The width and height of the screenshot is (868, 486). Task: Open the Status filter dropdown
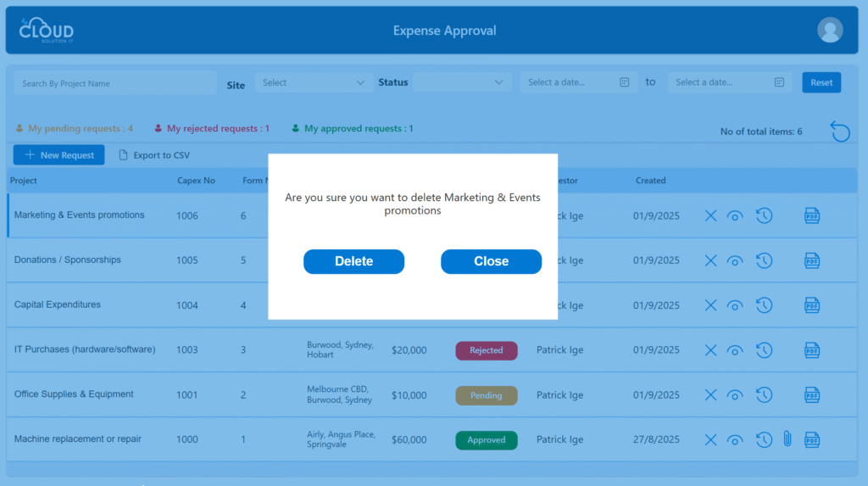(x=462, y=82)
